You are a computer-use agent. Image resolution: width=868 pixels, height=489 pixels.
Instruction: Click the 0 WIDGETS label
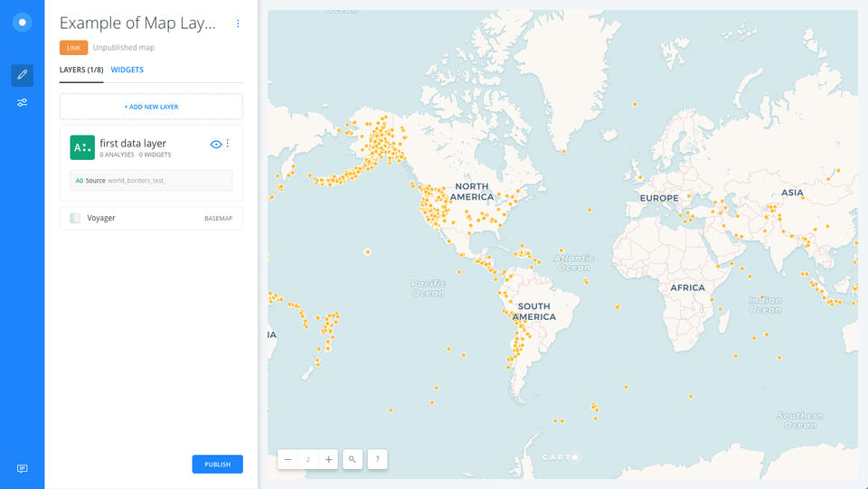click(155, 155)
